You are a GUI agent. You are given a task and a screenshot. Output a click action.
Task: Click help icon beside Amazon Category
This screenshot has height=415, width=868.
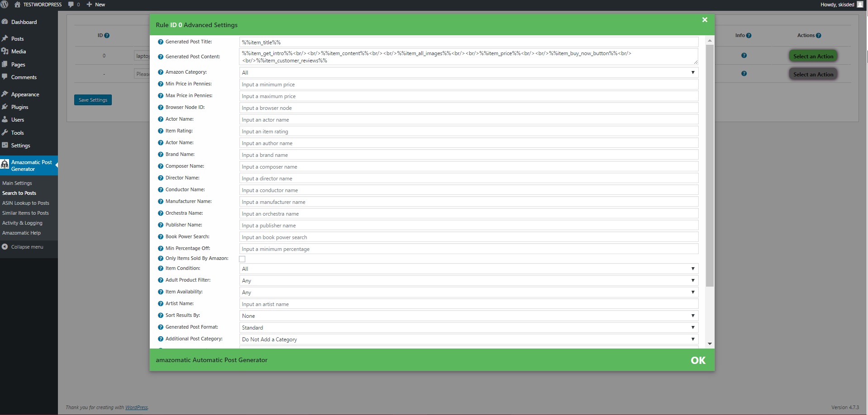(x=160, y=72)
